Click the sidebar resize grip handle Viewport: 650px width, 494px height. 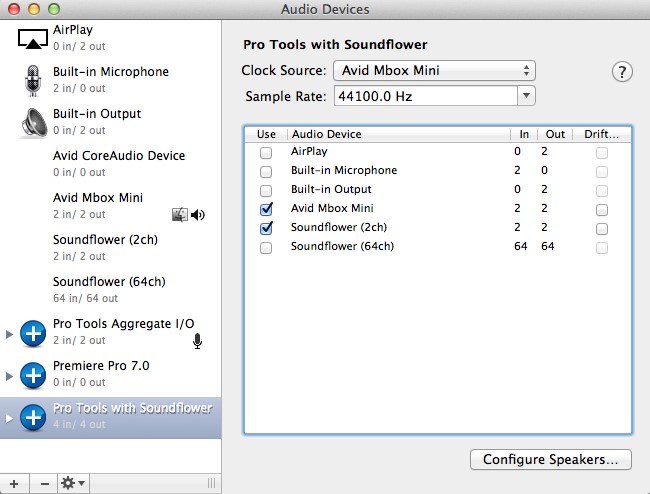click(211, 484)
